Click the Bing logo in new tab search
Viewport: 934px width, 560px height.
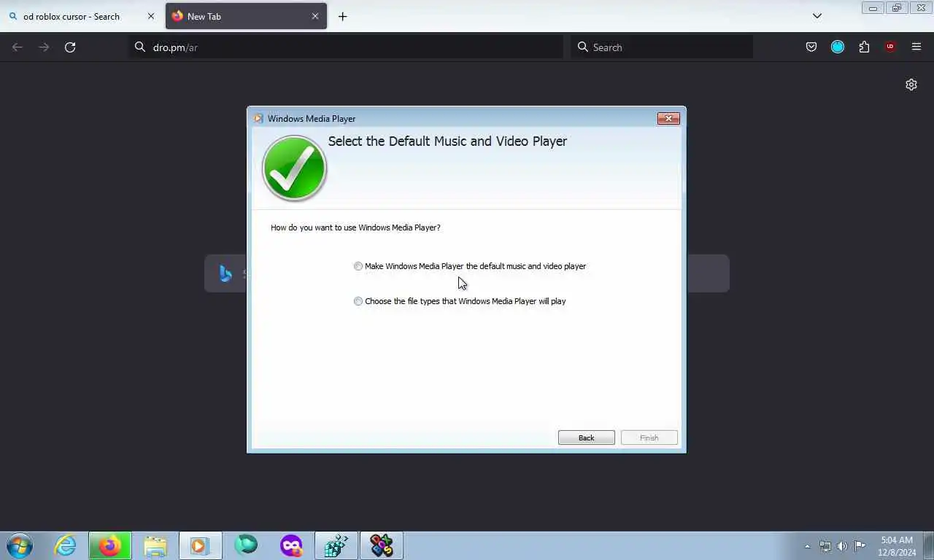click(225, 273)
